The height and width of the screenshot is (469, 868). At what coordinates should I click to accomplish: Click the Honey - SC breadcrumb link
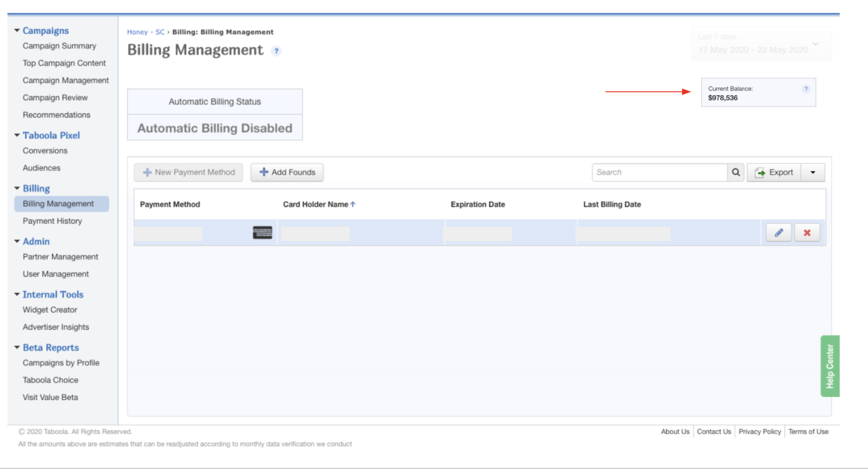click(x=145, y=32)
